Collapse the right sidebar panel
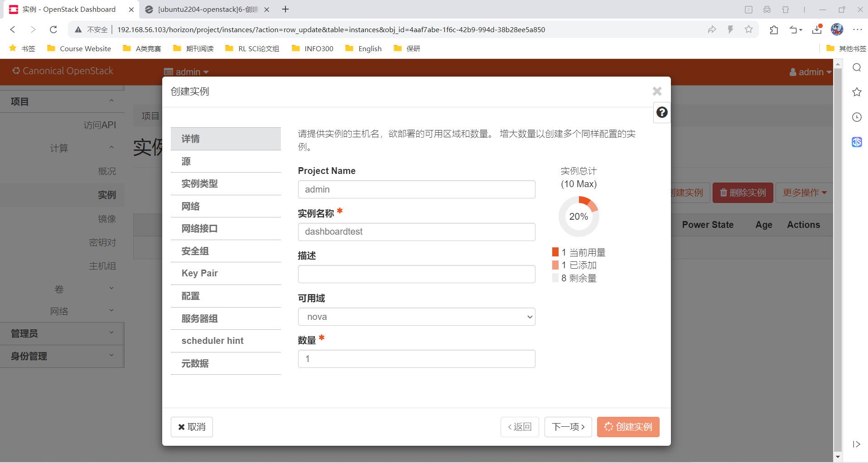The height and width of the screenshot is (463, 868). pos(856,444)
